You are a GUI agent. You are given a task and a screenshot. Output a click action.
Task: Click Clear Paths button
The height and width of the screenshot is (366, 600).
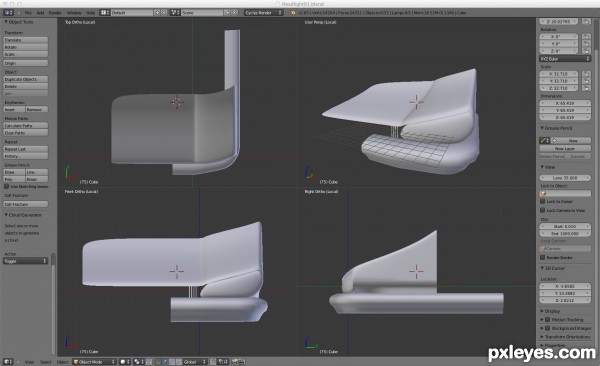pyautogui.click(x=26, y=133)
